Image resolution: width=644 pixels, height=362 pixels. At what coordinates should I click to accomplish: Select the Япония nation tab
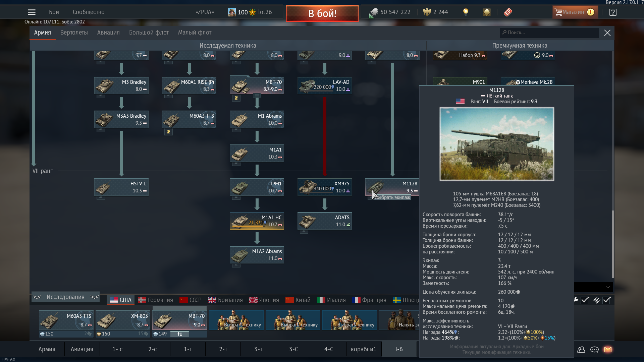pyautogui.click(x=264, y=300)
